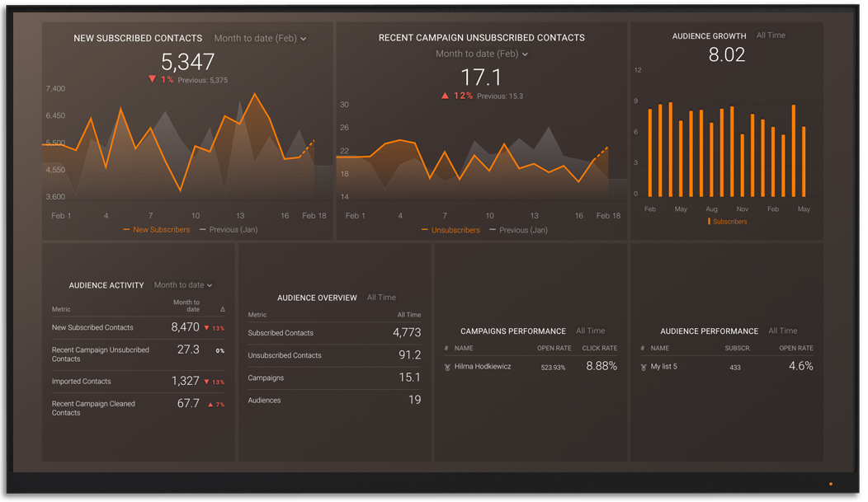Click the delta triangle column header in Audience Activity

222,309
